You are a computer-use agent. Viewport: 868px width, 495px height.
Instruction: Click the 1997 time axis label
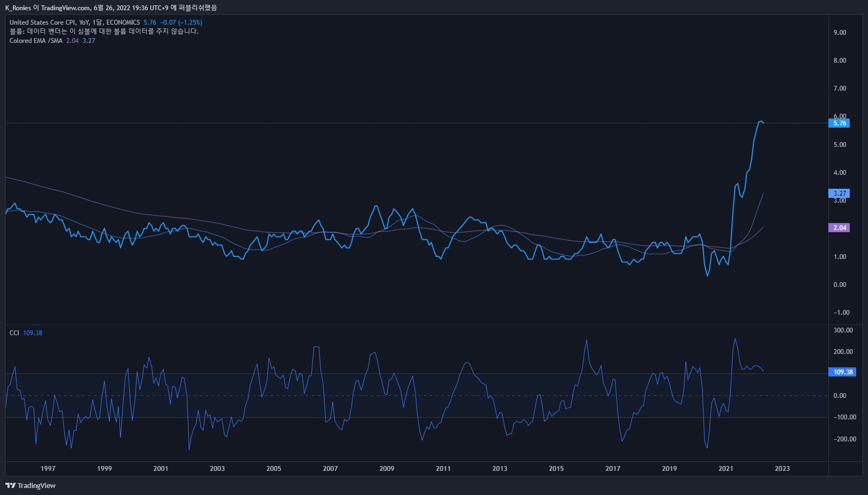[48, 469]
